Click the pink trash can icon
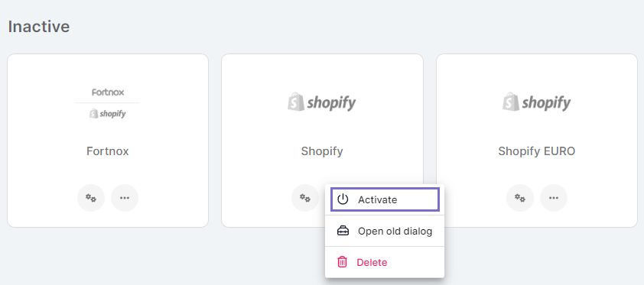Viewport: 644px width, 285px height. (x=342, y=262)
